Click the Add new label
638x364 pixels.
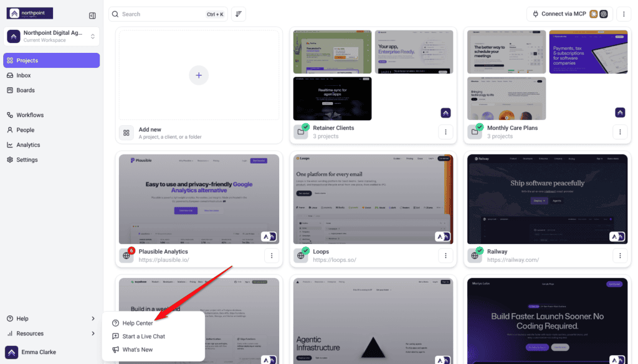coord(150,129)
